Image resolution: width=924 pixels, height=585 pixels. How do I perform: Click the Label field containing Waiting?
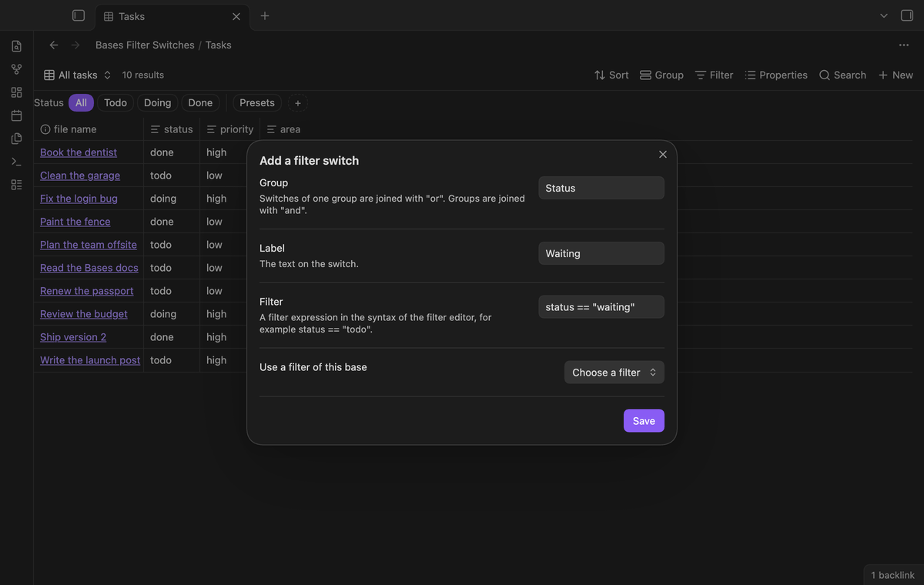click(x=601, y=253)
